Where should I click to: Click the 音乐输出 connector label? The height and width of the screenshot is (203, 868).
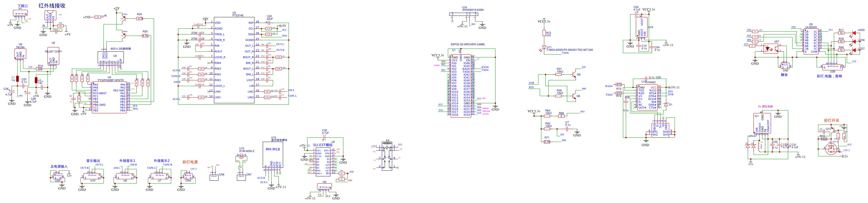93,161
